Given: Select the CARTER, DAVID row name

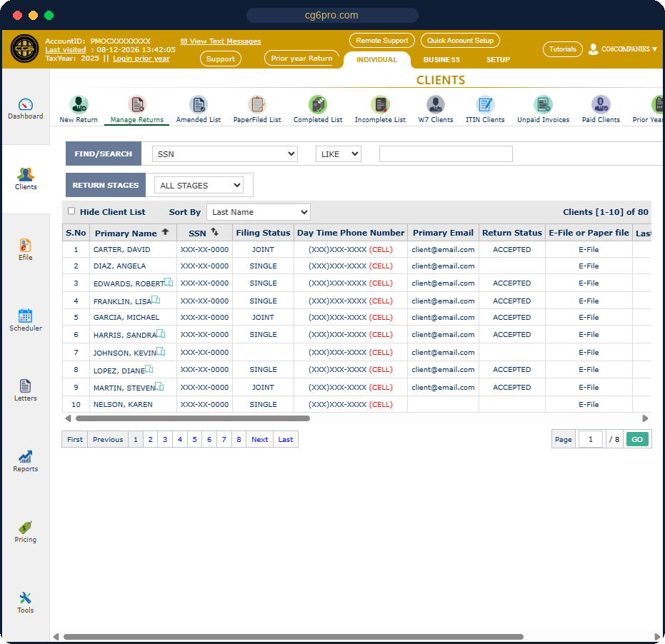Looking at the screenshot, I should pos(121,250).
